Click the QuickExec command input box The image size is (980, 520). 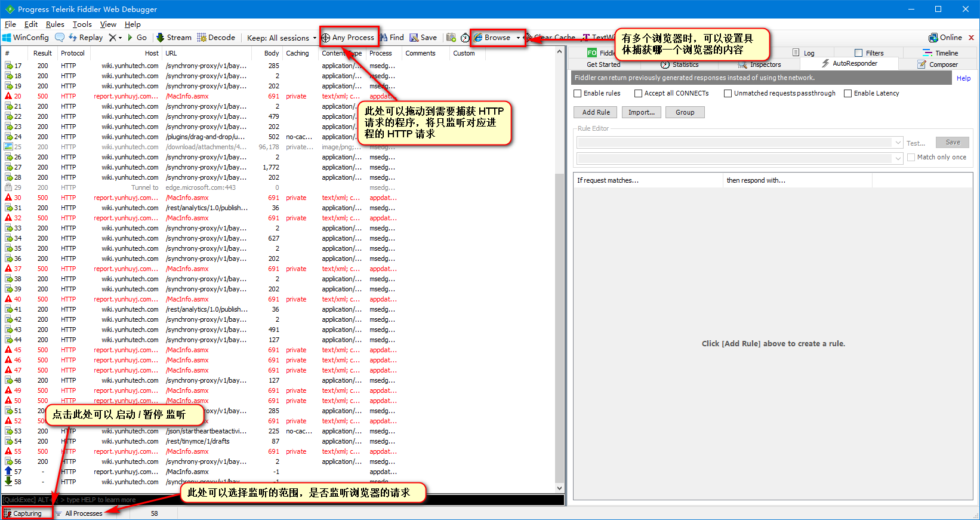283,500
